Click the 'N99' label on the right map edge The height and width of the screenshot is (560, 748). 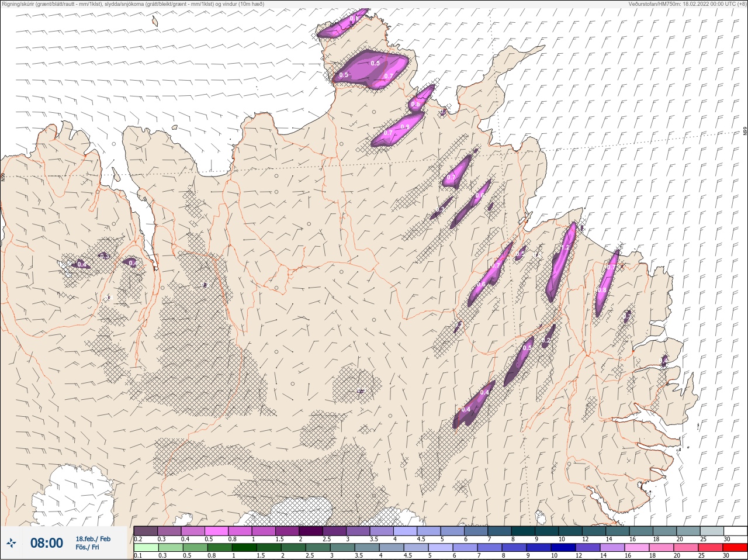point(745,132)
